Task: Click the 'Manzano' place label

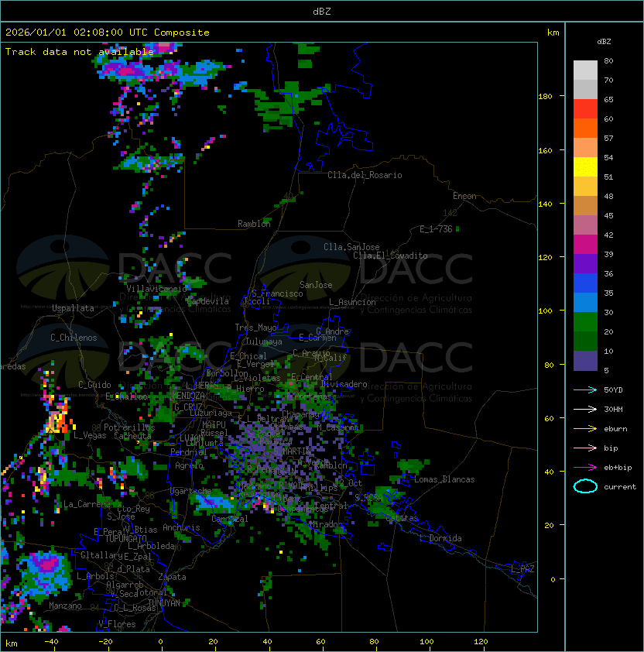Action: click(65, 606)
